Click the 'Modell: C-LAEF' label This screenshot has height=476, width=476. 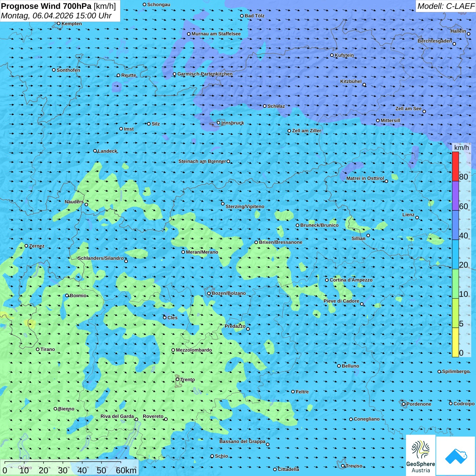[446, 6]
